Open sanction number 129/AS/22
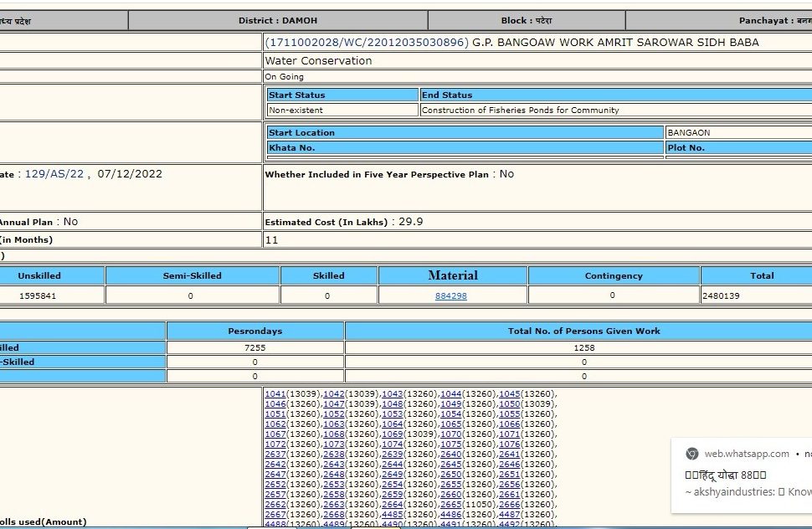Image resolution: width=812 pixels, height=529 pixels. (x=54, y=174)
